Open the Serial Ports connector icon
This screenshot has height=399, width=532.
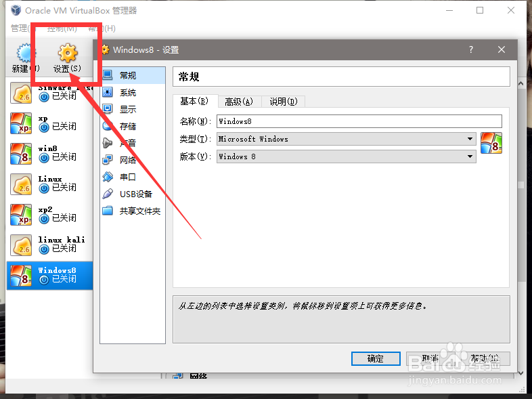108,177
